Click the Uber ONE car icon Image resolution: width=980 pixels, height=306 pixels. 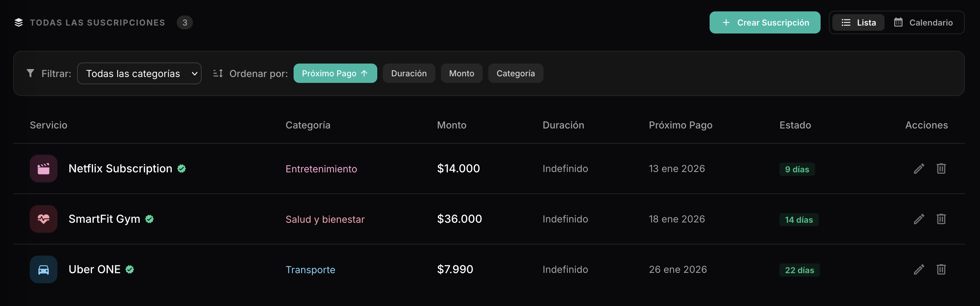pos(43,269)
